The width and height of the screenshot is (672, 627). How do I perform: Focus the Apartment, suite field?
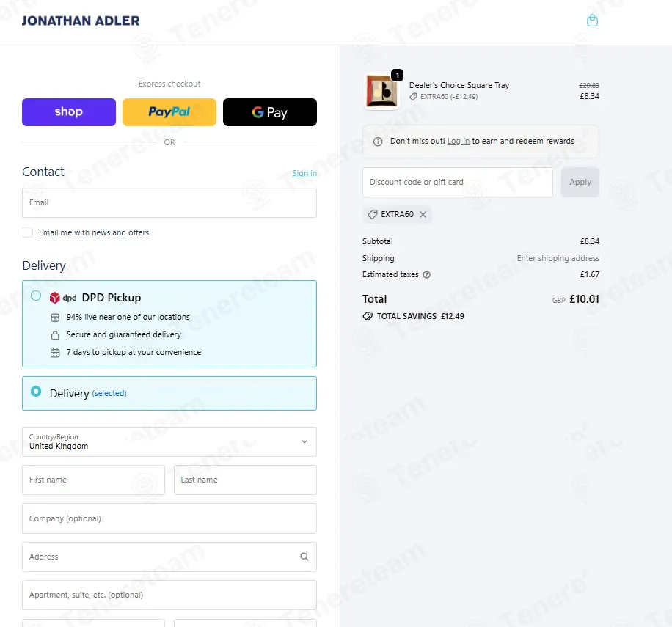coord(169,595)
